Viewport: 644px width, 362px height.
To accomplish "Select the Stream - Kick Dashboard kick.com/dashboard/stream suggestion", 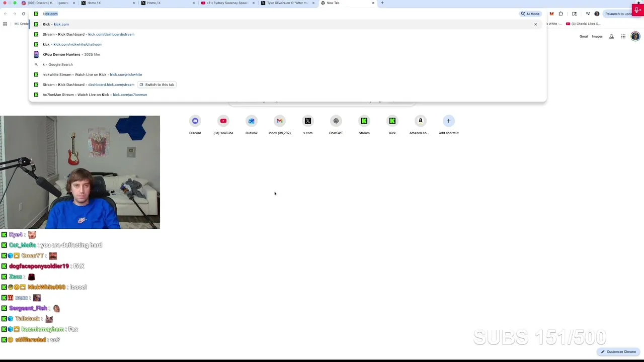I will click(287, 34).
